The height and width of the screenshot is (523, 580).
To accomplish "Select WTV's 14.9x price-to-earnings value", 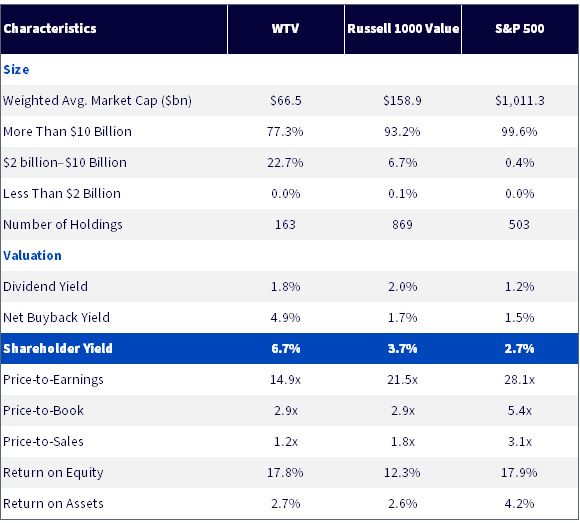I will (x=285, y=379).
